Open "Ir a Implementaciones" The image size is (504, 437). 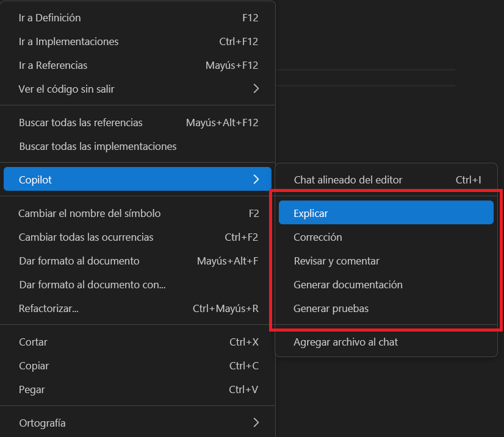coord(68,41)
